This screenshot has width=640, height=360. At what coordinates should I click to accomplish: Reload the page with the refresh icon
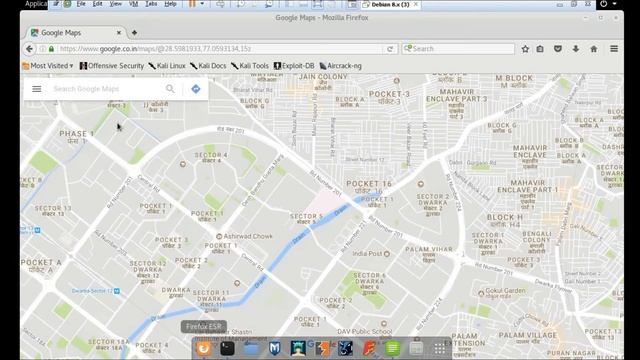point(390,49)
